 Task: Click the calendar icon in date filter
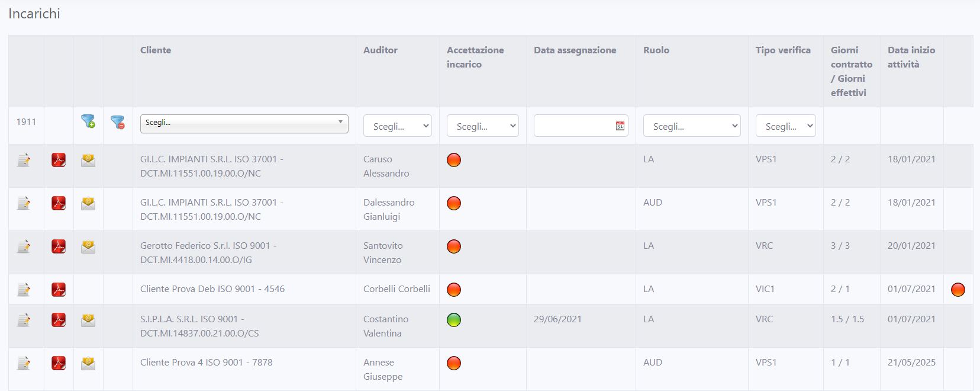coord(620,126)
